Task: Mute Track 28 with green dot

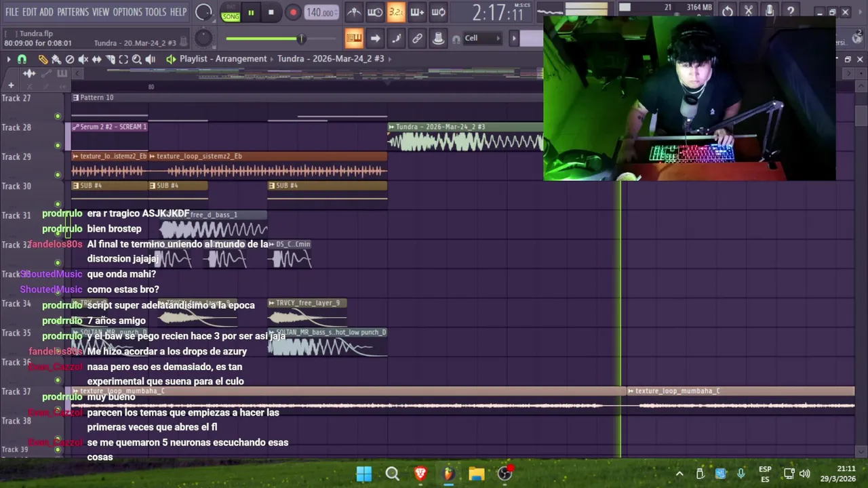Action: (x=58, y=145)
